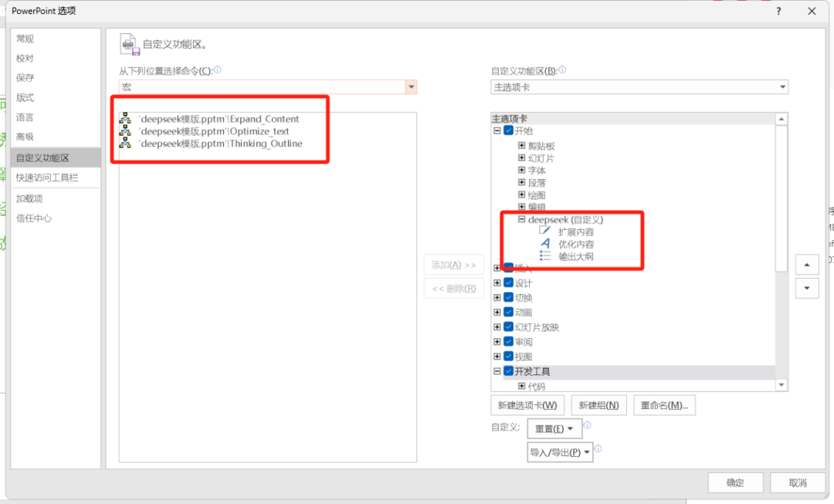Viewport: 834px width, 504px height.
Task: Open the 重置(E) dropdown button
Action: 553,428
